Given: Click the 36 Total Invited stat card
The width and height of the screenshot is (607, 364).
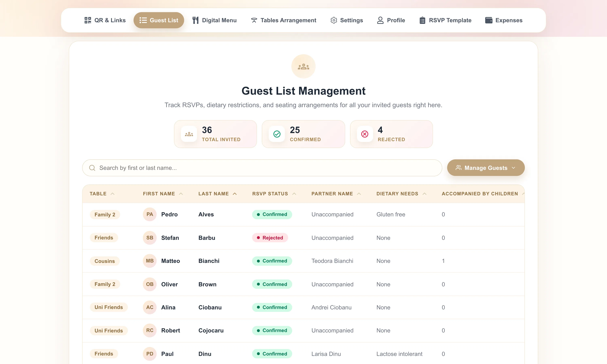Looking at the screenshot, I should tap(215, 134).
